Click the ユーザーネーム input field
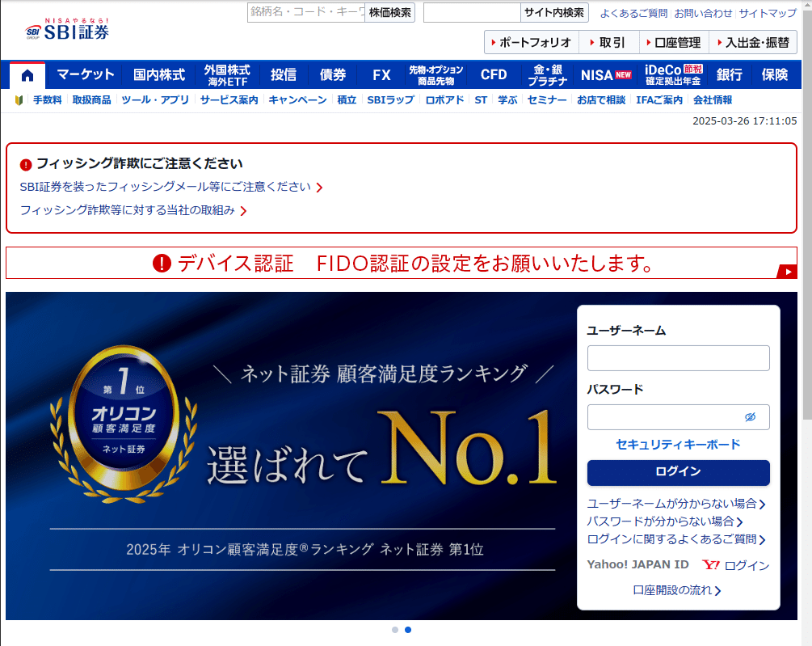 pos(678,357)
